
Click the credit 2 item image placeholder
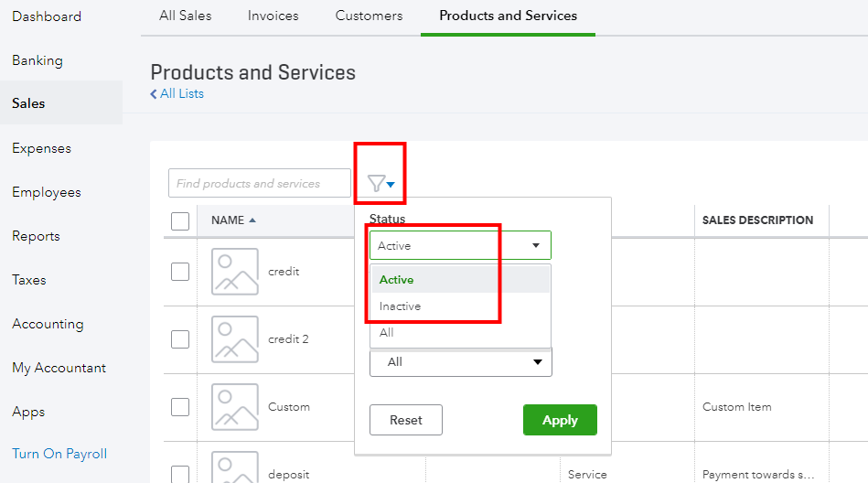click(x=235, y=339)
